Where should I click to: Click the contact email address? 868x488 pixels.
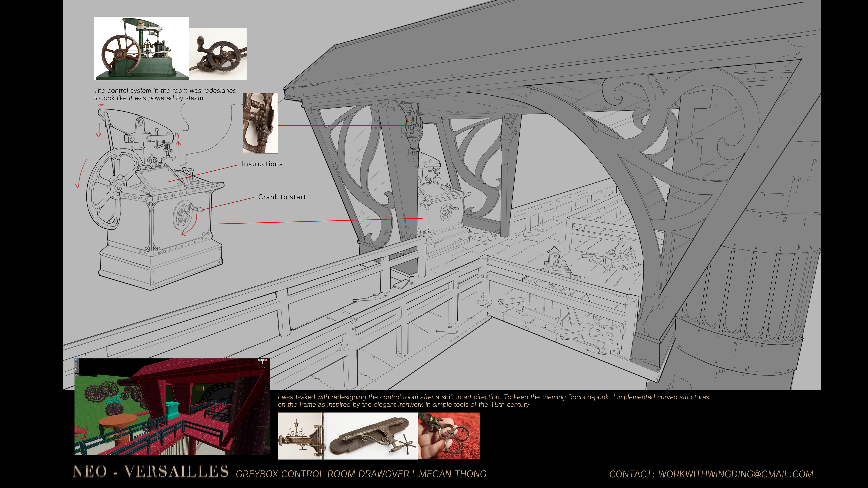tap(736, 474)
